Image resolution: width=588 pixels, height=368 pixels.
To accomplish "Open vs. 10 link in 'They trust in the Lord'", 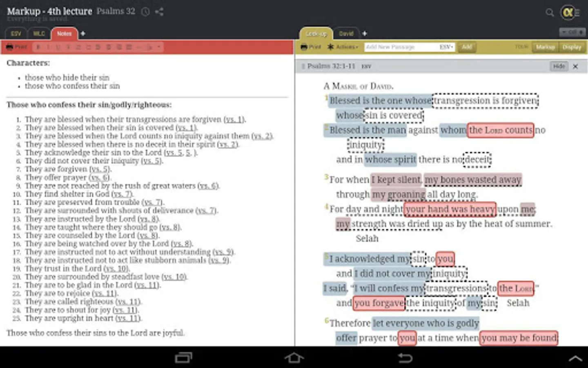I will (116, 269).
